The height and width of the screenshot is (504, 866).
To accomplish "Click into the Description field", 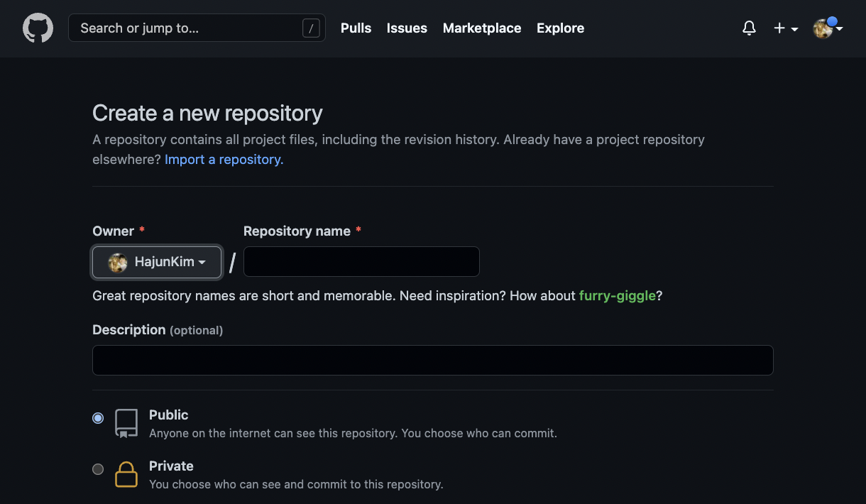I will click(x=433, y=360).
